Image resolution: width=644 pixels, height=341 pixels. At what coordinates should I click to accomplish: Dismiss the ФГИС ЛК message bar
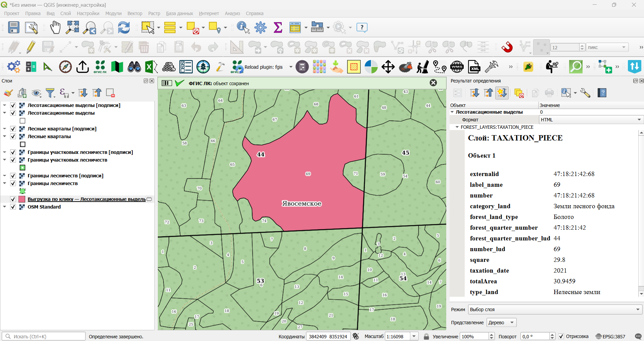coord(433,83)
